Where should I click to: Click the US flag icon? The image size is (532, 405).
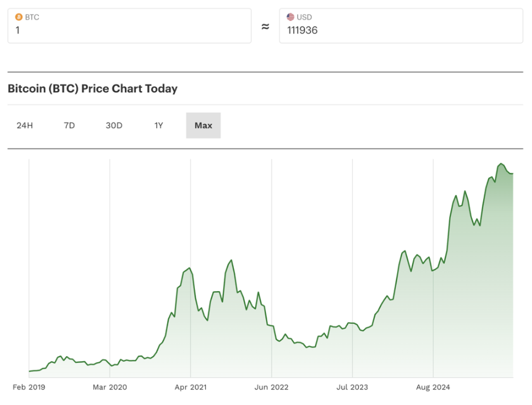(290, 17)
